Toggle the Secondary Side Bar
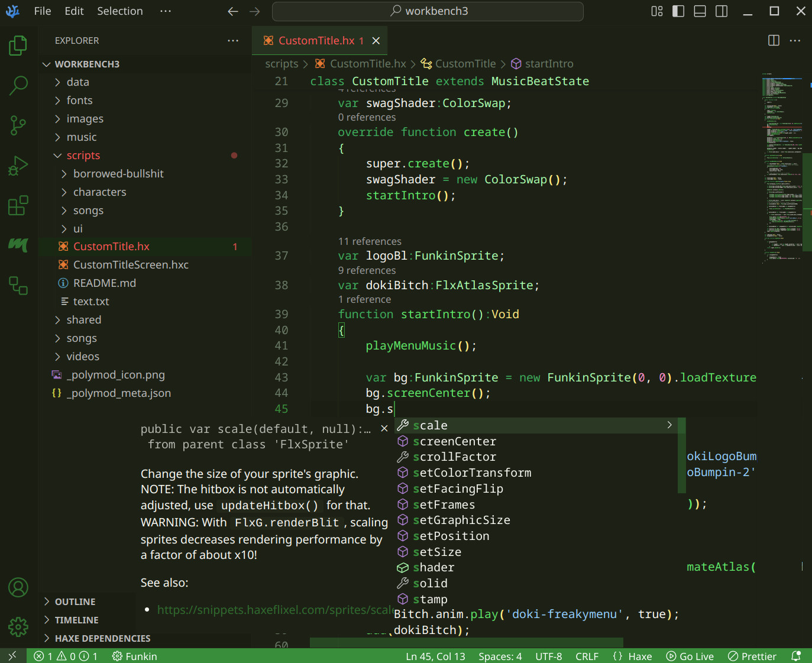The image size is (812, 663). click(x=721, y=11)
